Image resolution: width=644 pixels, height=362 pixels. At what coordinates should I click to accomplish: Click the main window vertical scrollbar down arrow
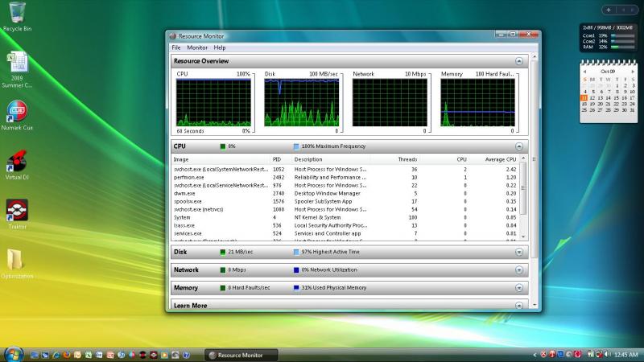[535, 305]
